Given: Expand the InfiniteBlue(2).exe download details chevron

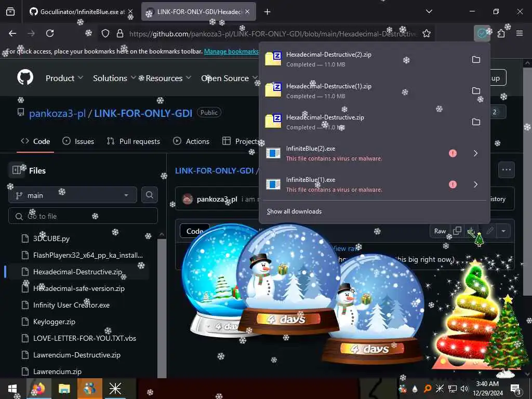Looking at the screenshot, I should (x=476, y=153).
